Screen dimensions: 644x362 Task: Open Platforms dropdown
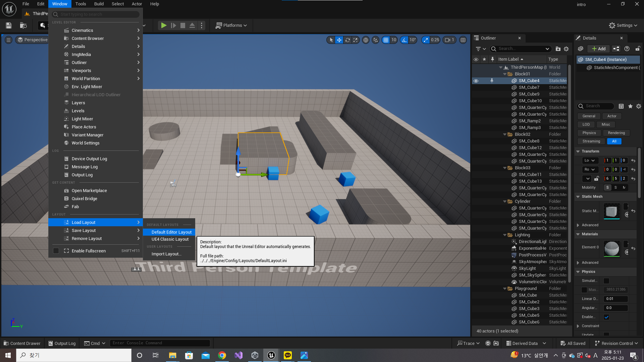(231, 25)
